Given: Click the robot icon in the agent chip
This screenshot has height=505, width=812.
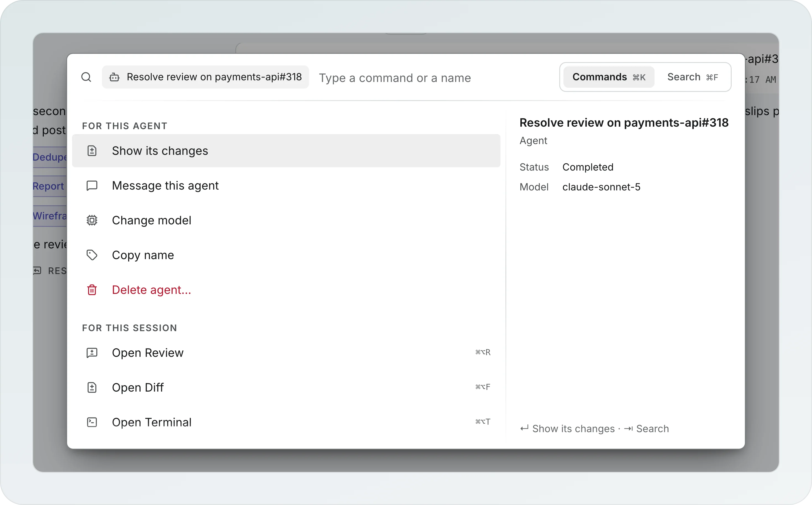Looking at the screenshot, I should click(x=114, y=77).
